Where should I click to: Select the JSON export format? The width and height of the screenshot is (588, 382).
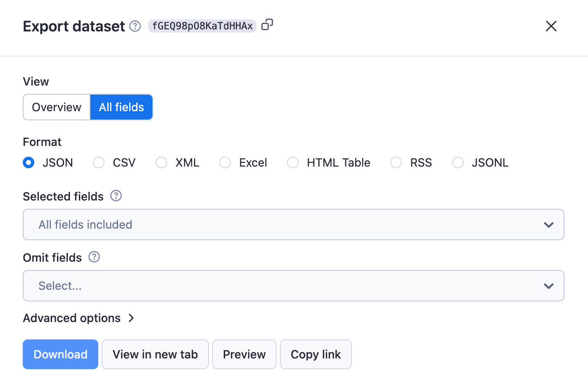[x=28, y=162]
